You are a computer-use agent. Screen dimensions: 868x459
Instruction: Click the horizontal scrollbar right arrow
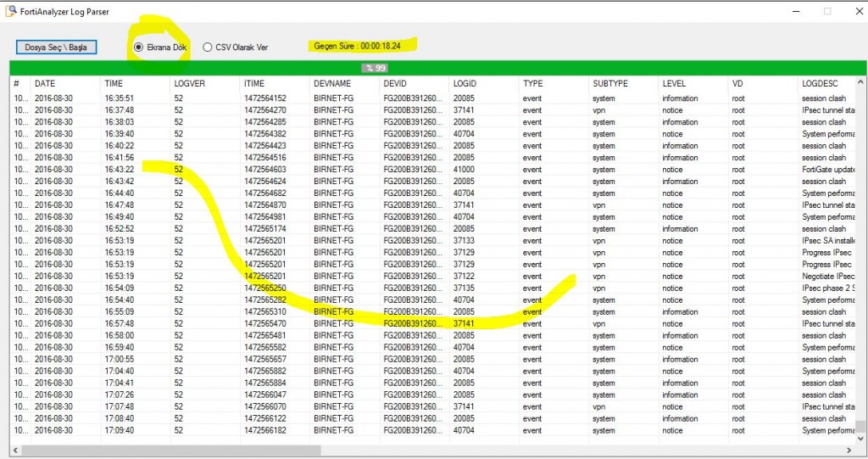[x=849, y=451]
